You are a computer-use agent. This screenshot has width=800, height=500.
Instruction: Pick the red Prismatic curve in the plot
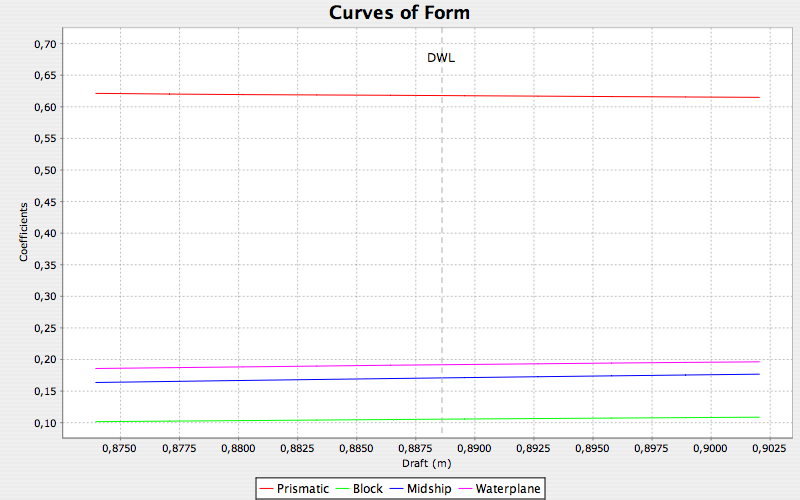click(300, 94)
